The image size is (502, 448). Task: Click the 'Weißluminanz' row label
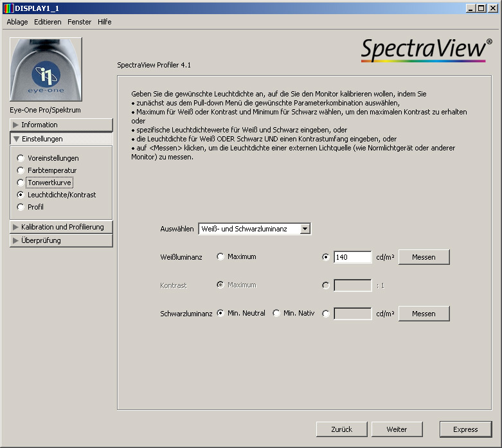(x=181, y=257)
